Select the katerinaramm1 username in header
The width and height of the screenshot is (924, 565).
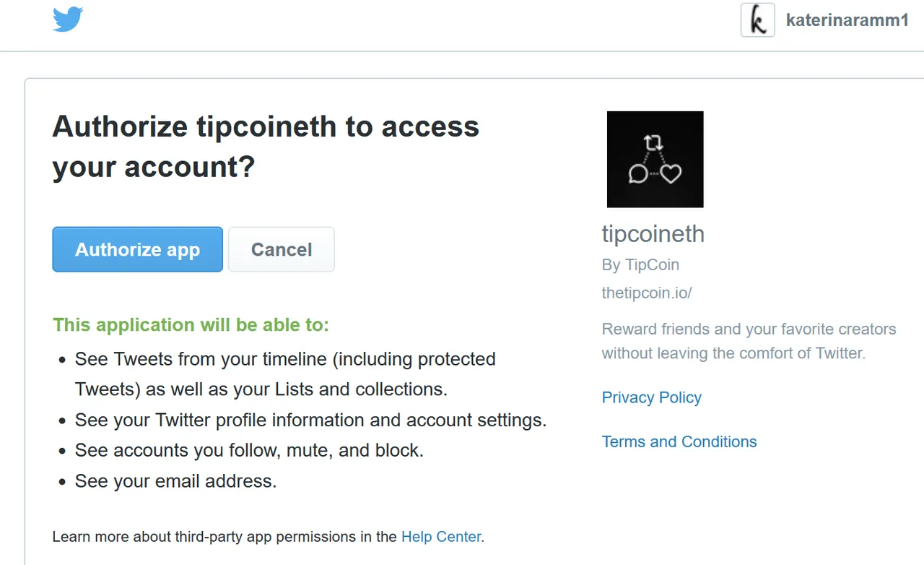[847, 20]
